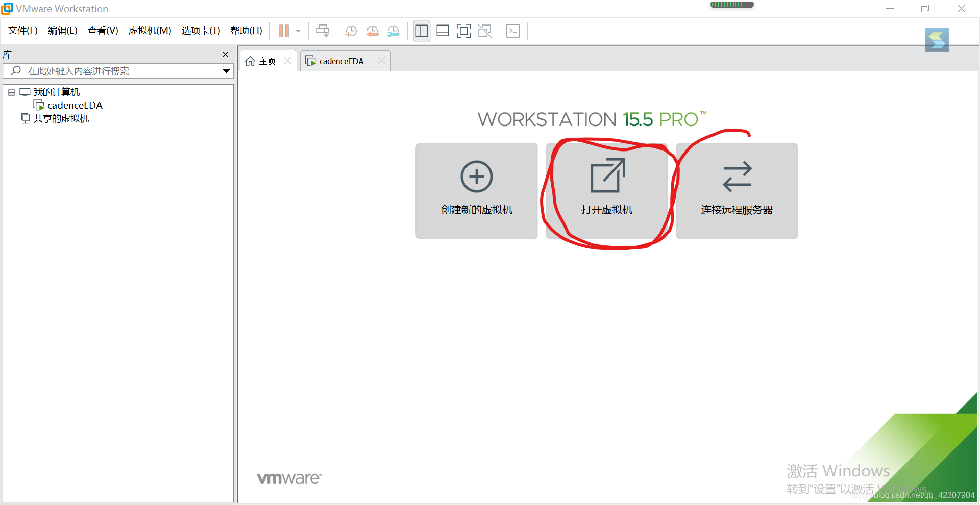Click 打开虚拟机 to open a virtual machine
The image size is (980, 505).
[606, 191]
